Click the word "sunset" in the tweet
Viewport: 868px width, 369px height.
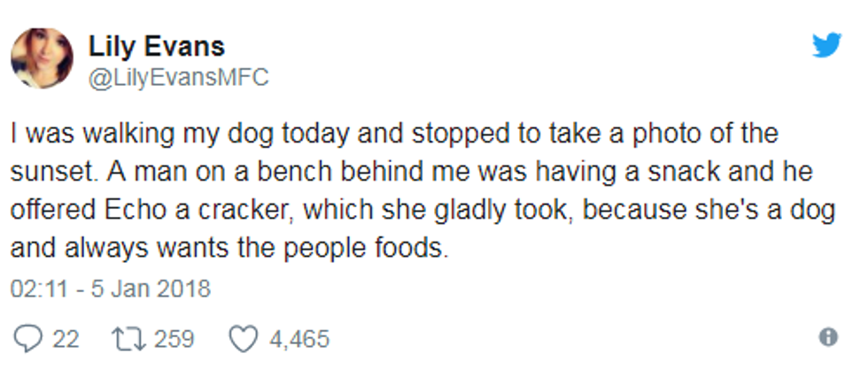click(52, 173)
